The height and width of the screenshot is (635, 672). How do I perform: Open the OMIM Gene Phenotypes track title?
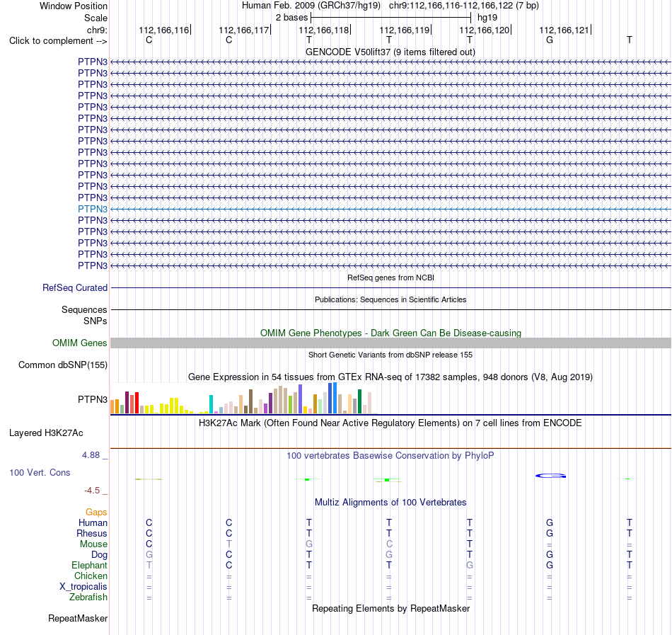[x=390, y=333]
